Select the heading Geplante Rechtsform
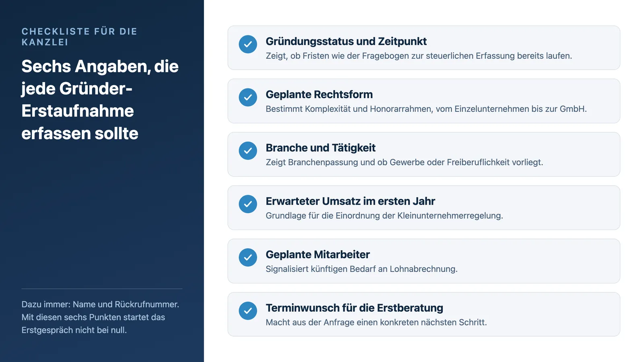The height and width of the screenshot is (362, 644). click(x=319, y=95)
